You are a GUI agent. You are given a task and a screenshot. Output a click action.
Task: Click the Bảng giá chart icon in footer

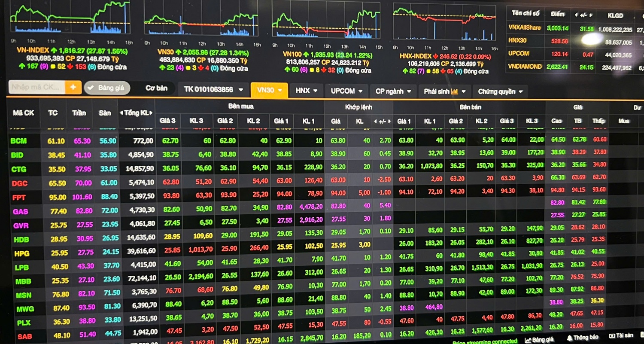click(x=528, y=340)
